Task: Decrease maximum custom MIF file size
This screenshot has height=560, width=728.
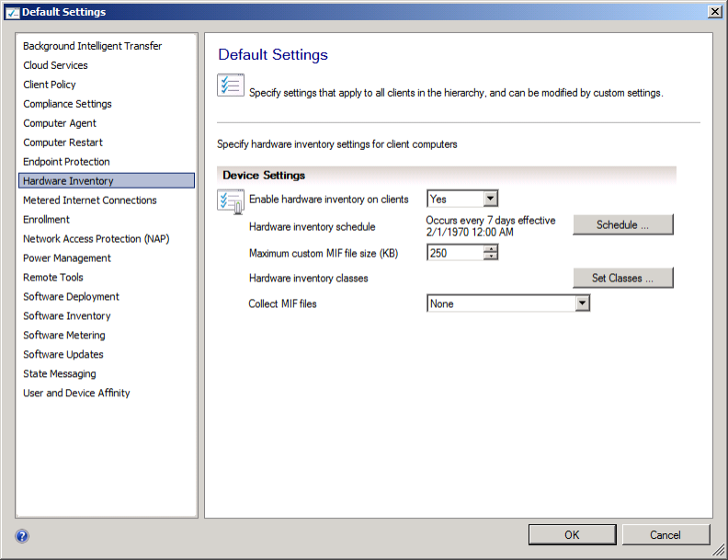Action: 491,257
